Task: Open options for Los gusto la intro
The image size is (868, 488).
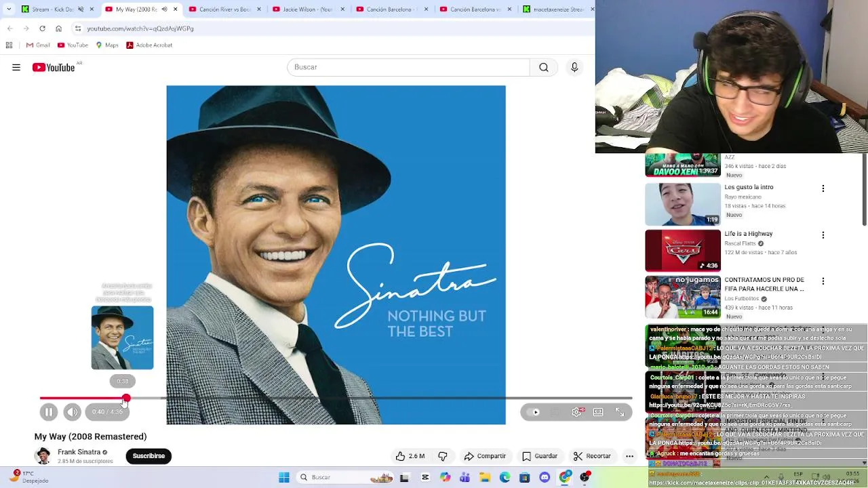Action: pos(823,188)
